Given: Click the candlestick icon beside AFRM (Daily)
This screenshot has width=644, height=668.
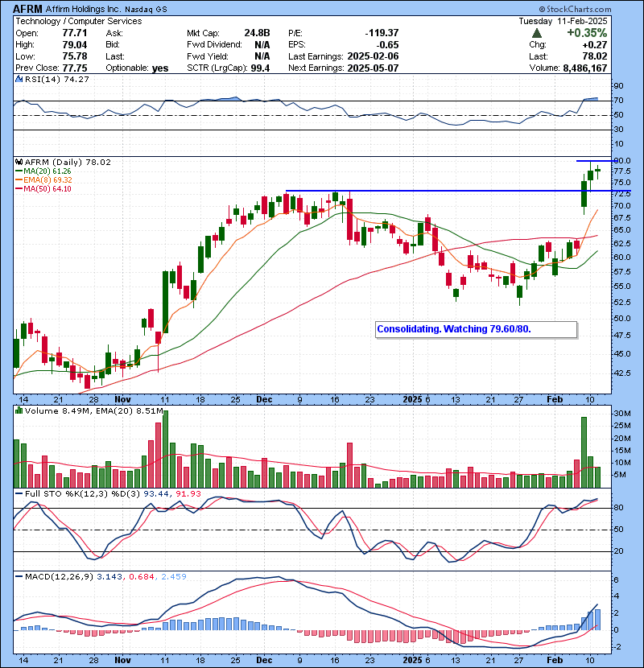Looking at the screenshot, I should (x=19, y=162).
